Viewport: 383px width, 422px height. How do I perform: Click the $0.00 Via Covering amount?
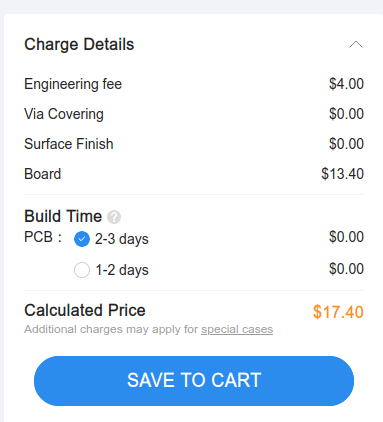tap(346, 114)
